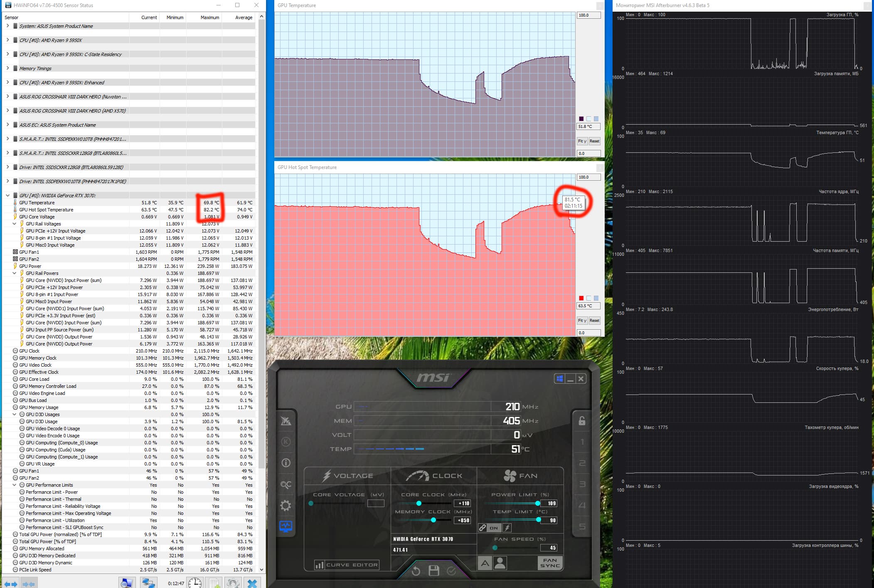Expand the CPU AMD Ryzen 9 5950X node
Viewport: 874px width, 588px height.
(x=7, y=40)
